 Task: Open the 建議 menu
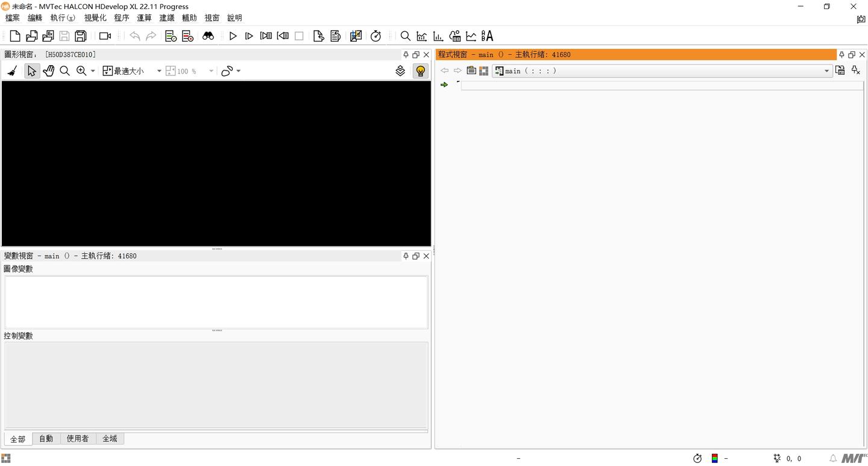click(x=167, y=18)
